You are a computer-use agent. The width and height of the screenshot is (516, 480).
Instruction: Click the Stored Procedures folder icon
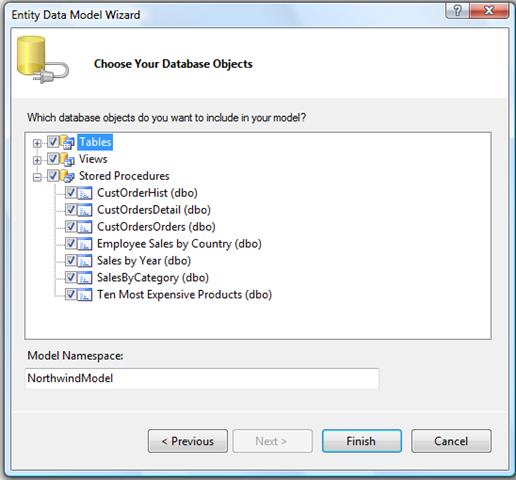(x=68, y=176)
